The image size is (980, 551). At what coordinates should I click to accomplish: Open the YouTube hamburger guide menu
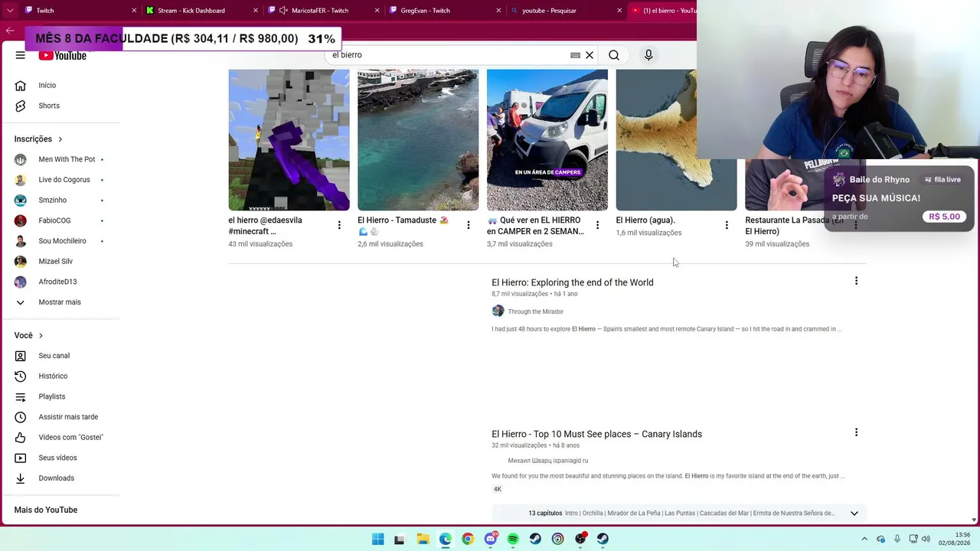[x=21, y=55]
